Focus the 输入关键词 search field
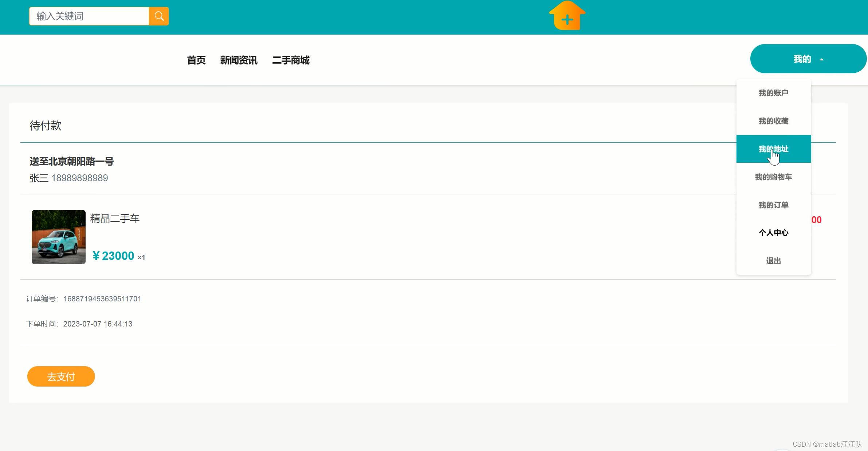Screen dimensions: 868x451 (x=89, y=16)
